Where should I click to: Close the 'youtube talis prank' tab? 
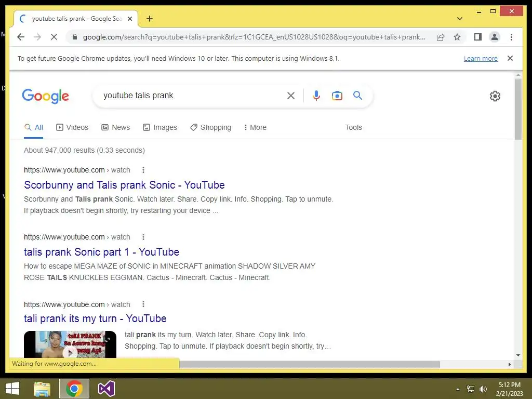point(129,19)
